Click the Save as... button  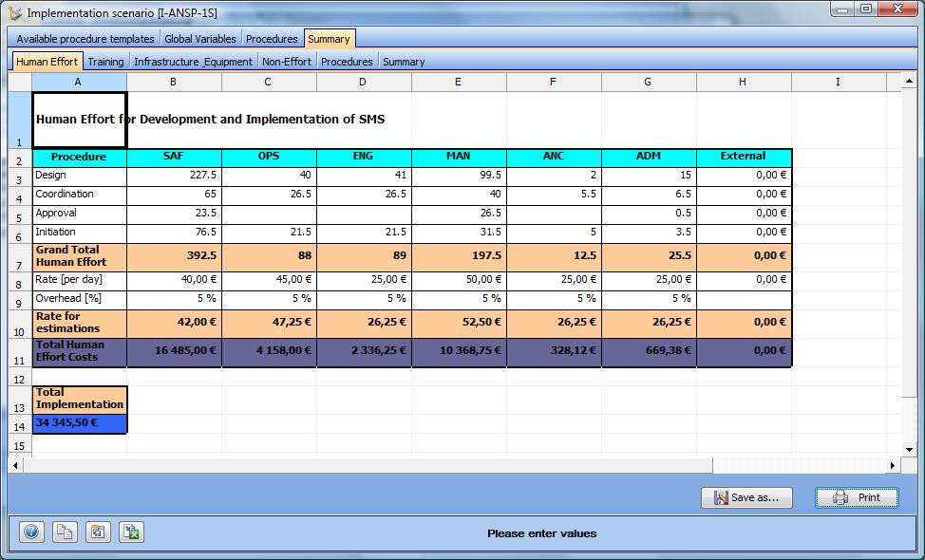pos(746,497)
